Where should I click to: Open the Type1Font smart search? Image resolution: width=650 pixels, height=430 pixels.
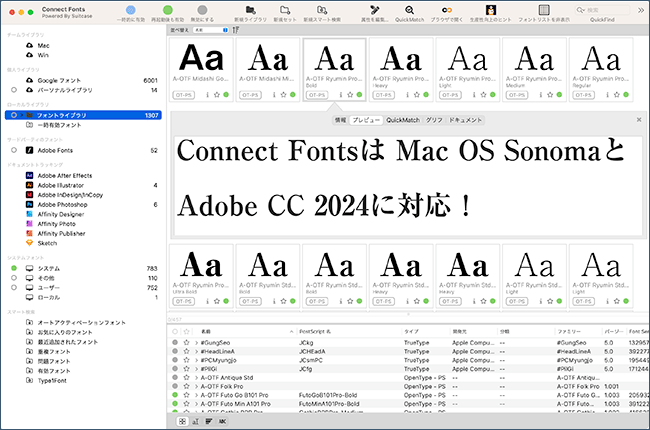[x=52, y=380]
